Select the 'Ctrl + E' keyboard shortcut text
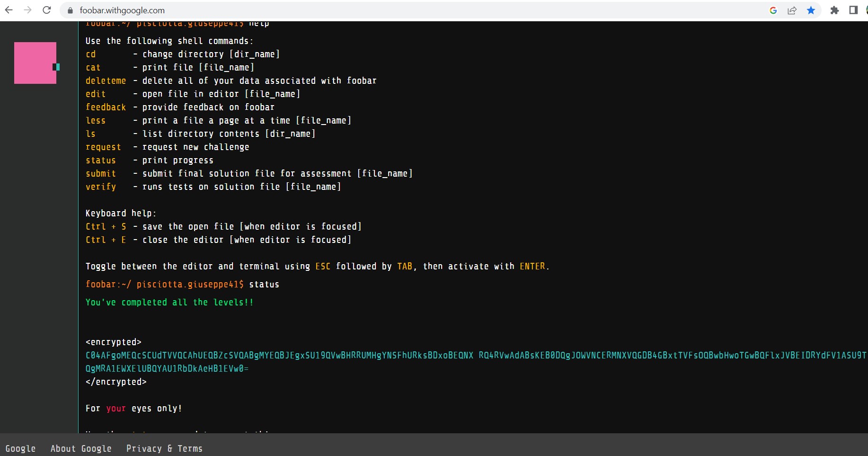868x456 pixels. point(106,240)
